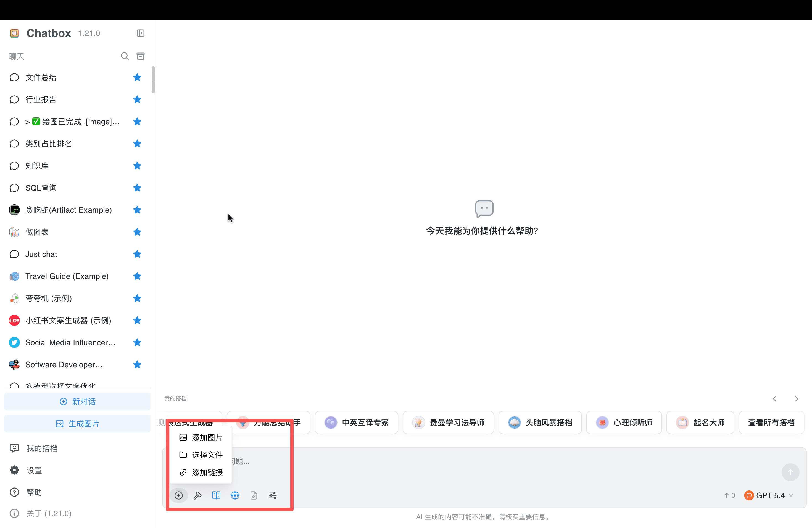The image size is (812, 528).
Task: Click the hammer tools icon
Action: [197, 495]
